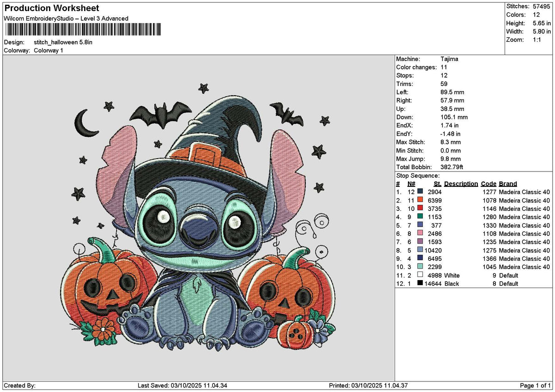This screenshot has height=392, width=555.
Task: Click the EndY value -1.48 in
Action: (450, 134)
